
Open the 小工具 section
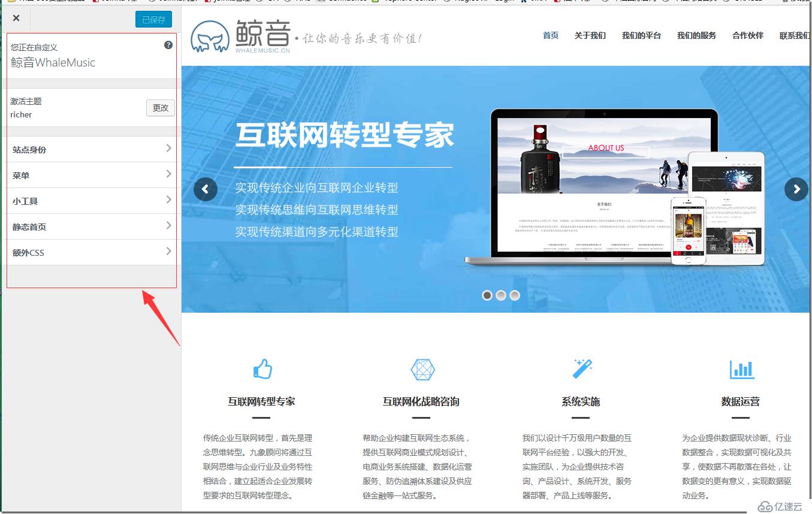[x=92, y=201]
